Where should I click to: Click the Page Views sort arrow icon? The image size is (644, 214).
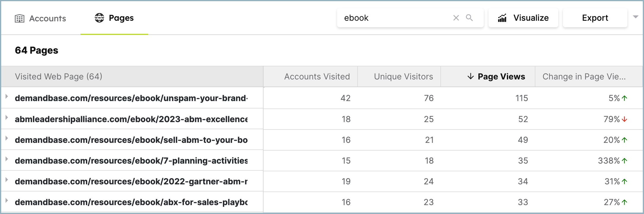470,76
